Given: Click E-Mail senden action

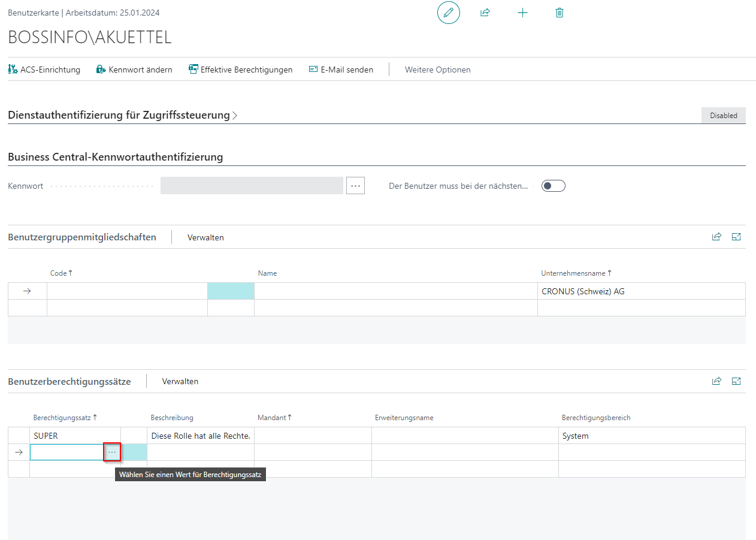Looking at the screenshot, I should 341,70.
